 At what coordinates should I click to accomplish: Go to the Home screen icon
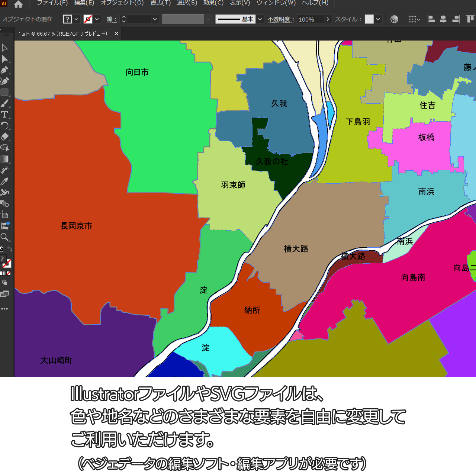point(18,4)
